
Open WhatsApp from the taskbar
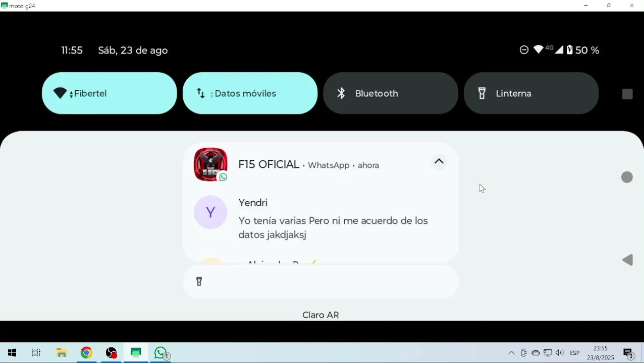[161, 353]
